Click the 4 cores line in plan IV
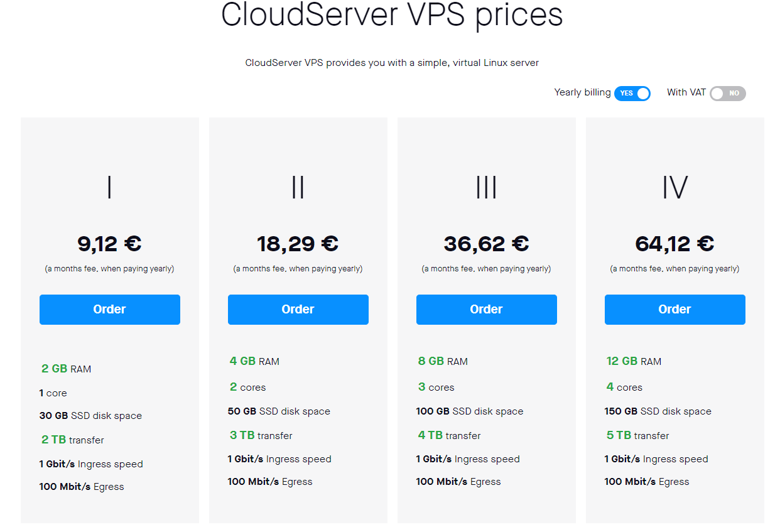 (x=624, y=387)
